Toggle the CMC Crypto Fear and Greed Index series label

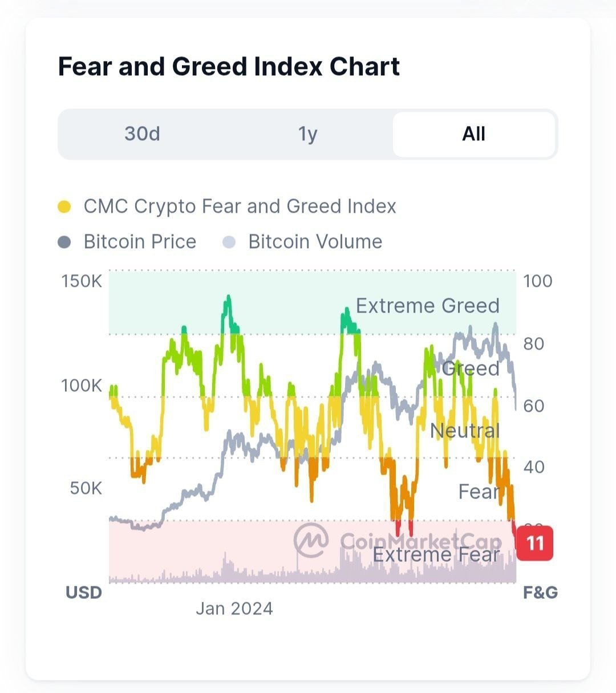pyautogui.click(x=240, y=206)
